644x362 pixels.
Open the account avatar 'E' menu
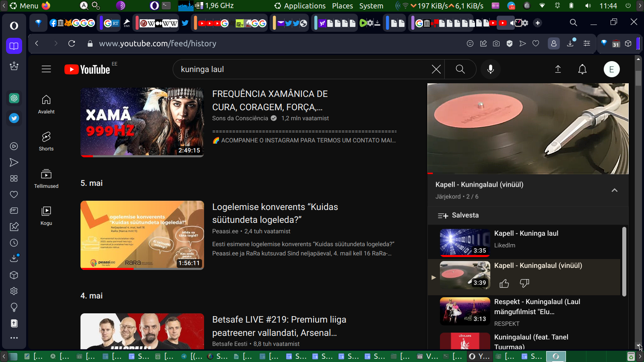[x=611, y=69]
